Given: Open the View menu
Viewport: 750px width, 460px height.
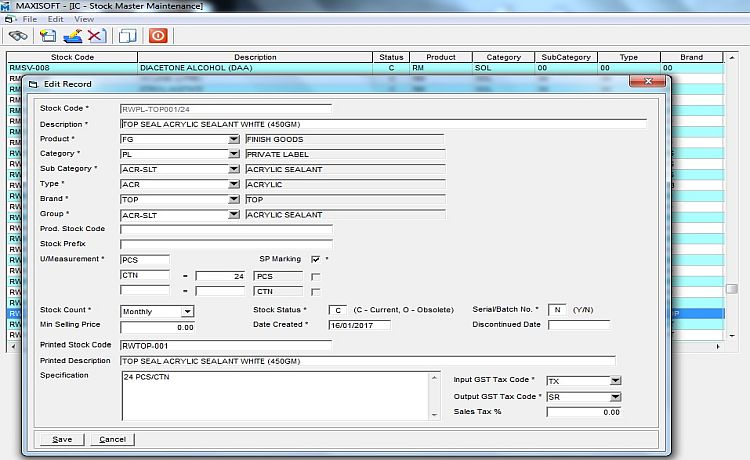Looking at the screenshot, I should tap(85, 19).
